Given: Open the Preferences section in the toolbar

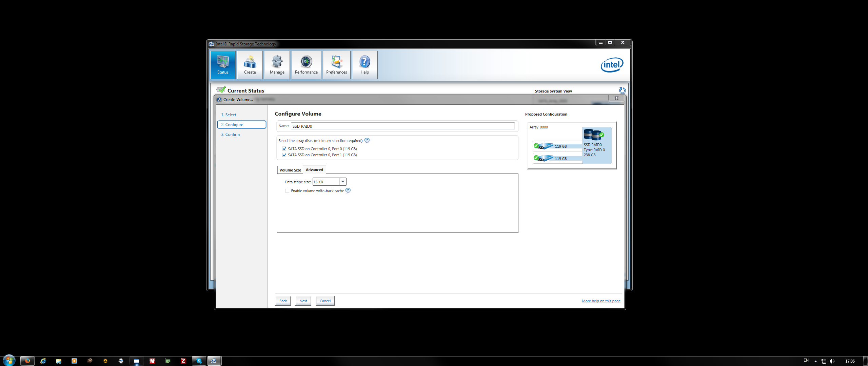Looking at the screenshot, I should (336, 65).
